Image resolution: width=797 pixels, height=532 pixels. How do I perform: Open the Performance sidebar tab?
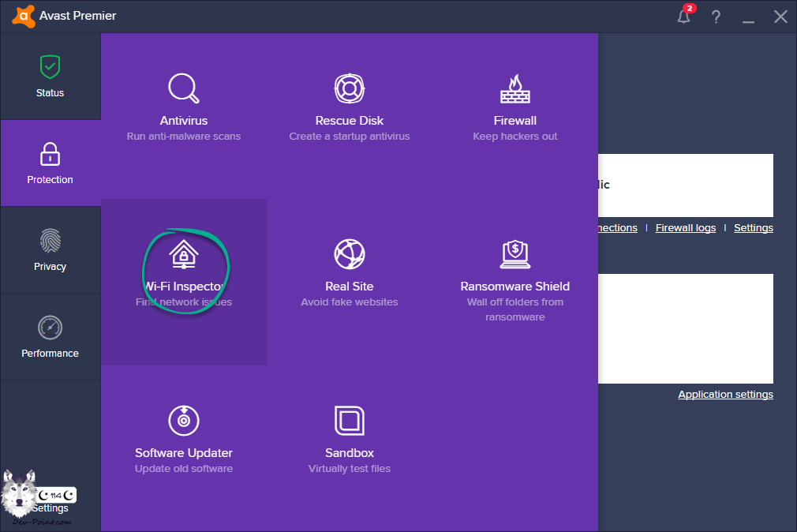50,337
